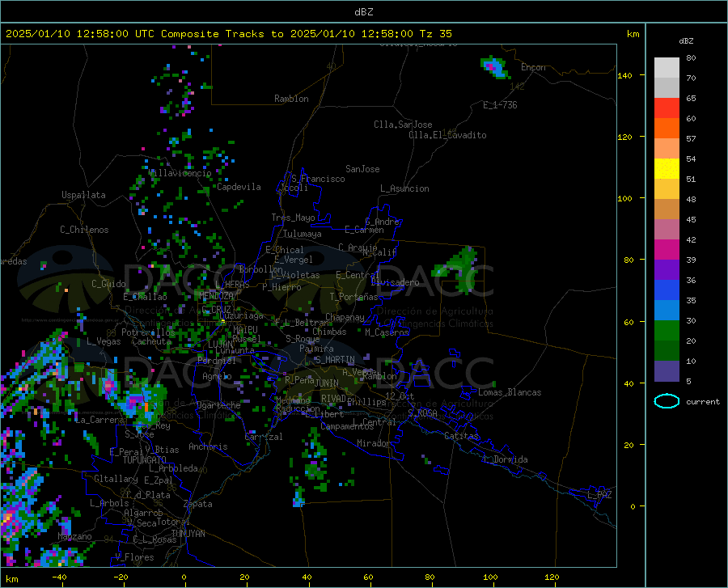The width and height of the screenshot is (728, 588).
Task: Click the RIVAD label
Action: (333, 399)
